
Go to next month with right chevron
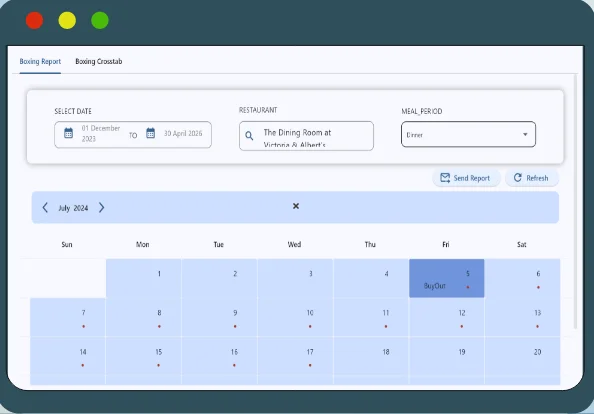click(x=101, y=208)
